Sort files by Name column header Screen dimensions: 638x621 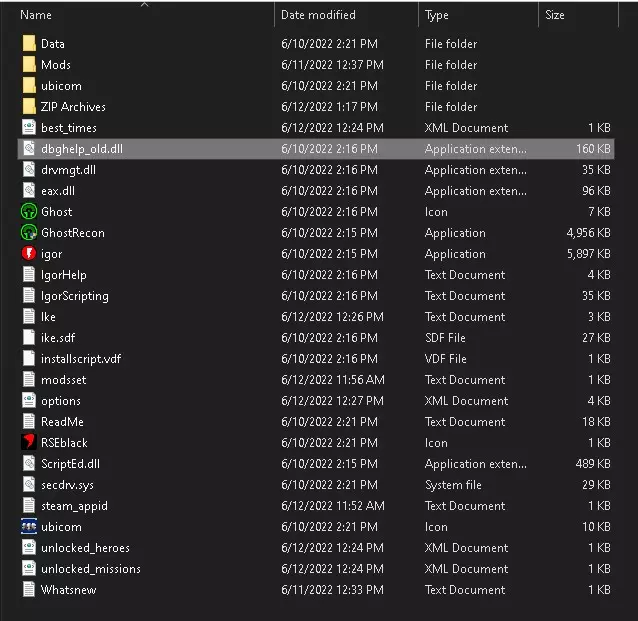coord(36,15)
